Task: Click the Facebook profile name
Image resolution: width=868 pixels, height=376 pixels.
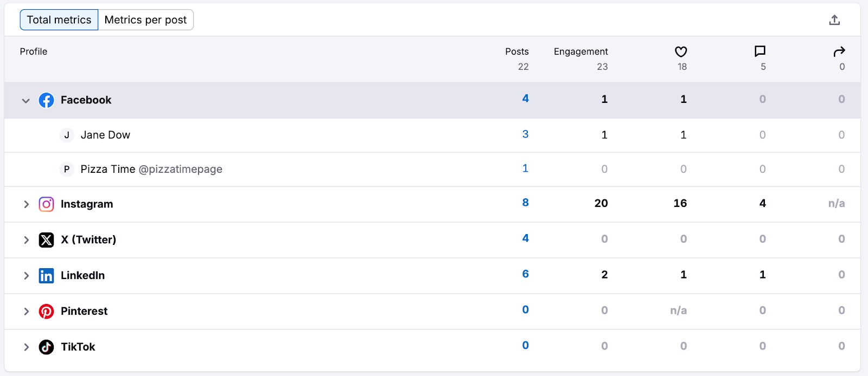Action: tap(86, 100)
